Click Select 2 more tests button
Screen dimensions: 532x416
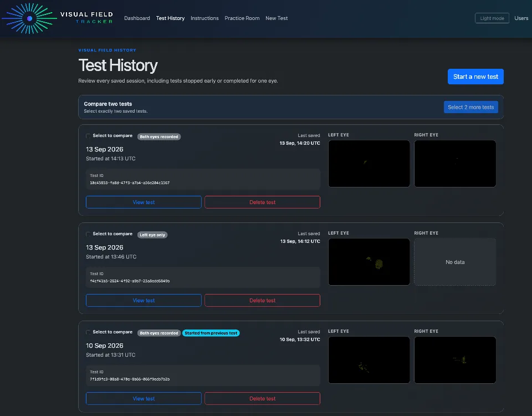[x=470, y=107]
